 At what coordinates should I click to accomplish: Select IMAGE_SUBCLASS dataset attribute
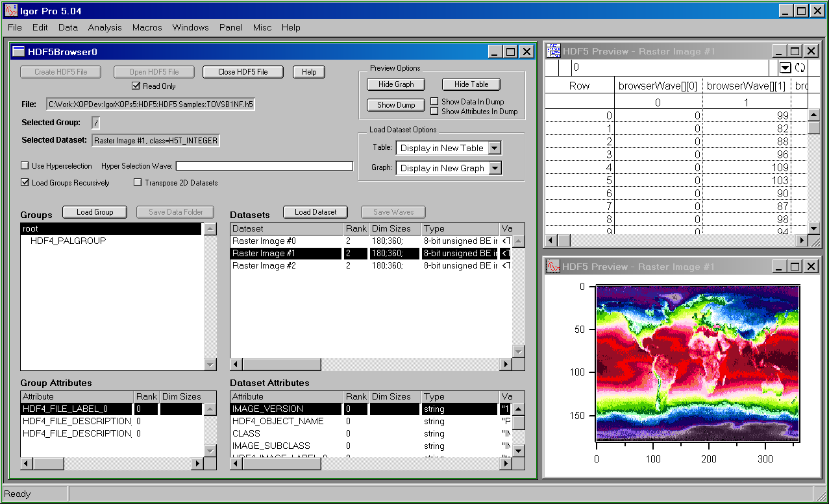[x=371, y=446]
